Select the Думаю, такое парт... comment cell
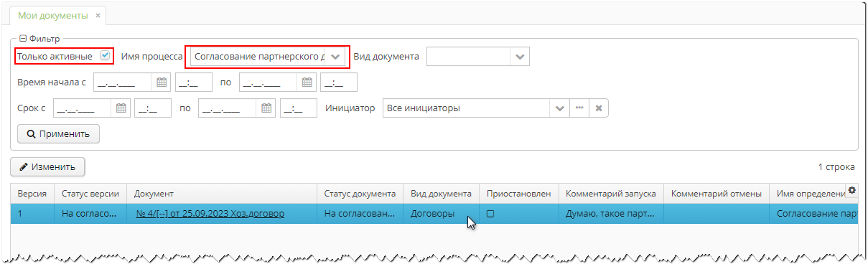This screenshot has width=868, height=269. [x=611, y=214]
